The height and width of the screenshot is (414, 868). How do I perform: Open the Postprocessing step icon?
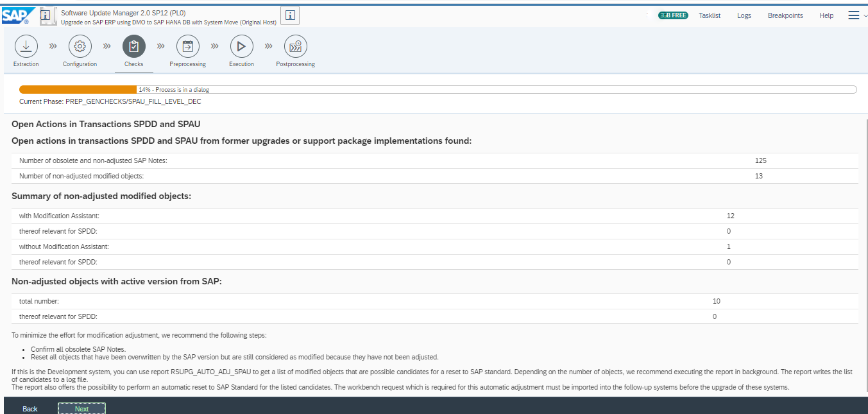pyautogui.click(x=295, y=46)
